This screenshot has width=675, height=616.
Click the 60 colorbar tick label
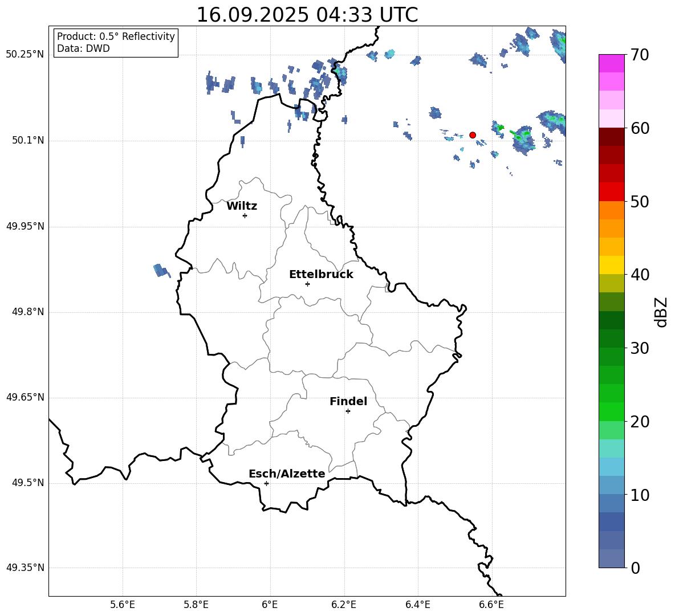click(640, 128)
